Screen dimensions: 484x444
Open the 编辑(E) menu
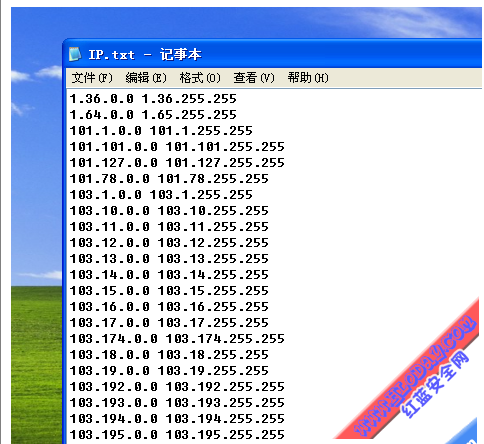(146, 78)
